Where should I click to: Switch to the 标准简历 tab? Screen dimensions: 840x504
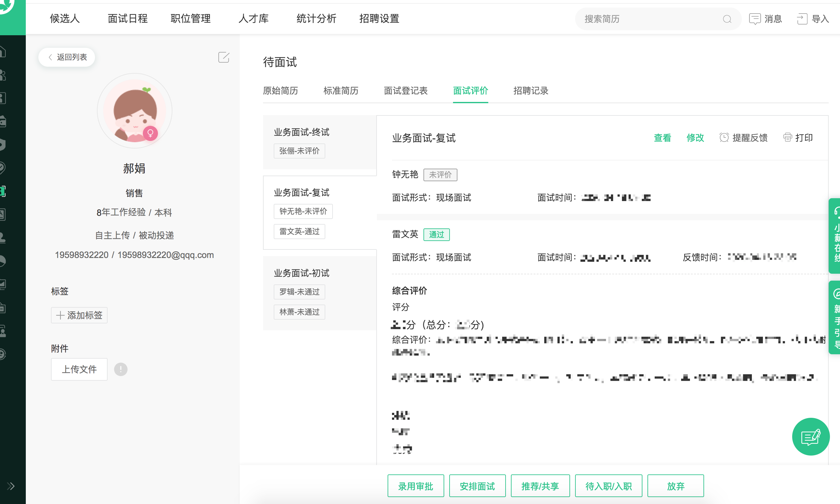coord(341,91)
